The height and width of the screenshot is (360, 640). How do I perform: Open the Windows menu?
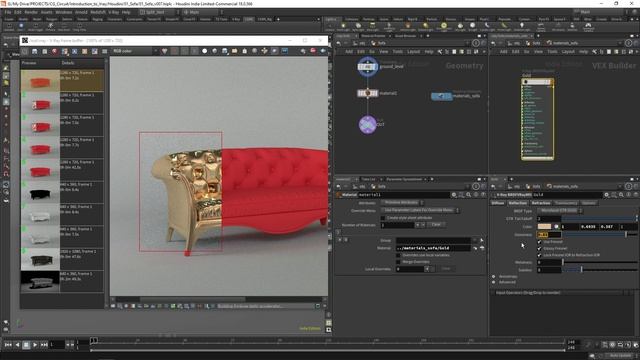[64, 12]
